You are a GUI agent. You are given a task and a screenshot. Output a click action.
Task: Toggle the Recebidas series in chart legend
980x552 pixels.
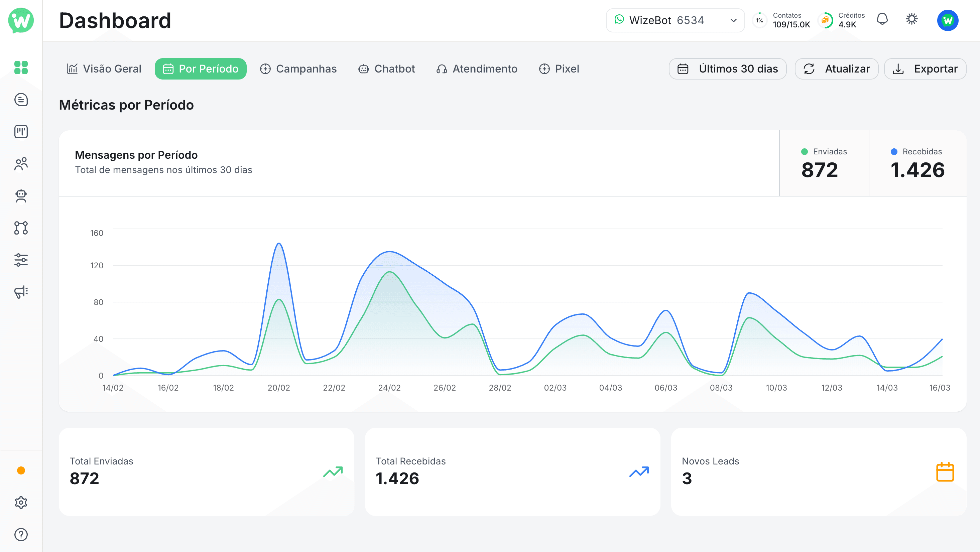pos(916,151)
